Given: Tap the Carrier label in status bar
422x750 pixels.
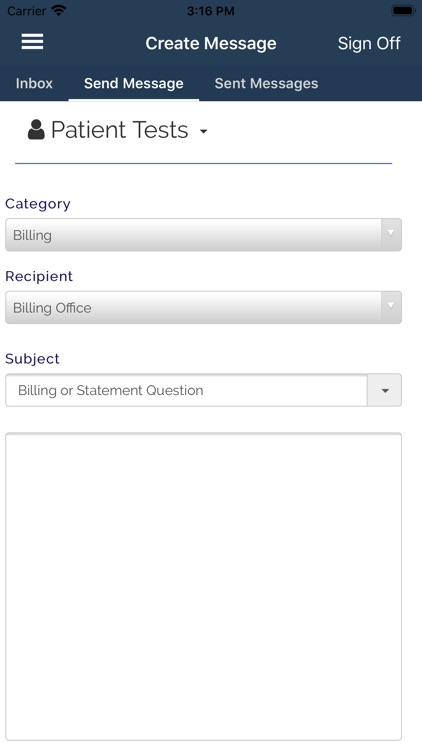Looking at the screenshot, I should click(27, 11).
